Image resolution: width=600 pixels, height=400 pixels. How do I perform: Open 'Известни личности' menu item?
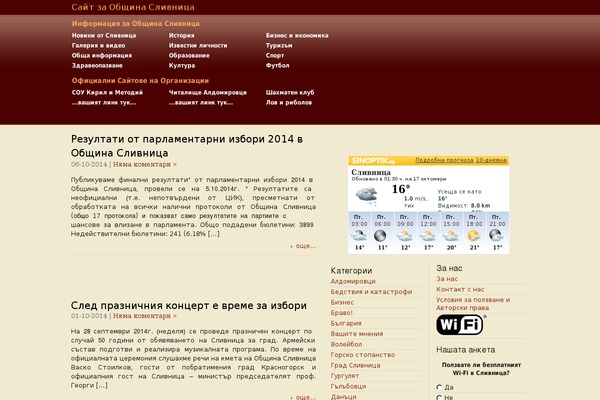point(198,45)
